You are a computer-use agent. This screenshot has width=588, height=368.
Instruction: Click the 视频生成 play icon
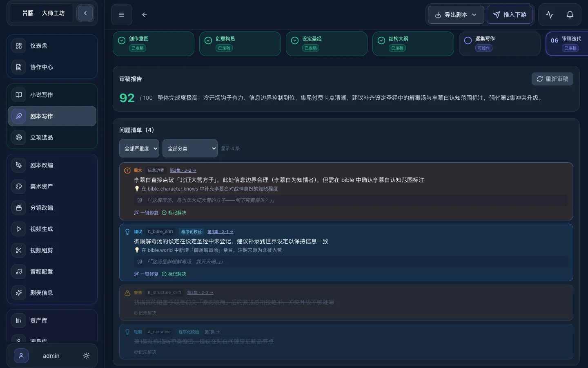click(x=19, y=229)
